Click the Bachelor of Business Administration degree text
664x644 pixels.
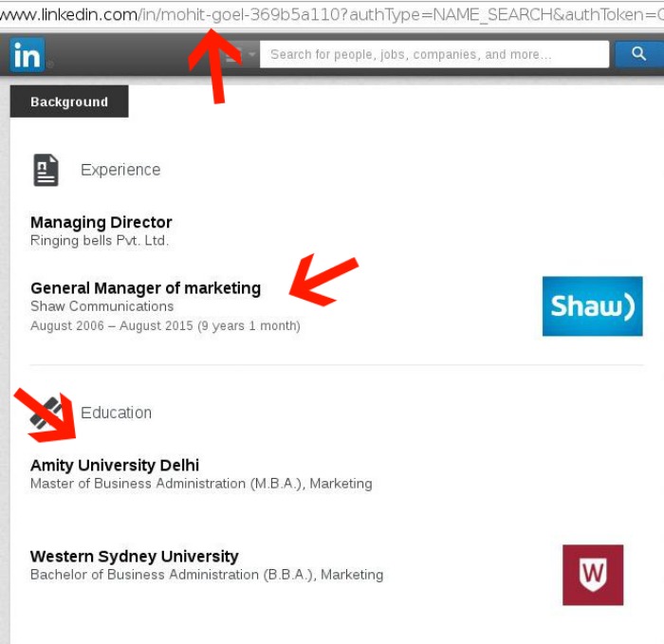(x=207, y=575)
